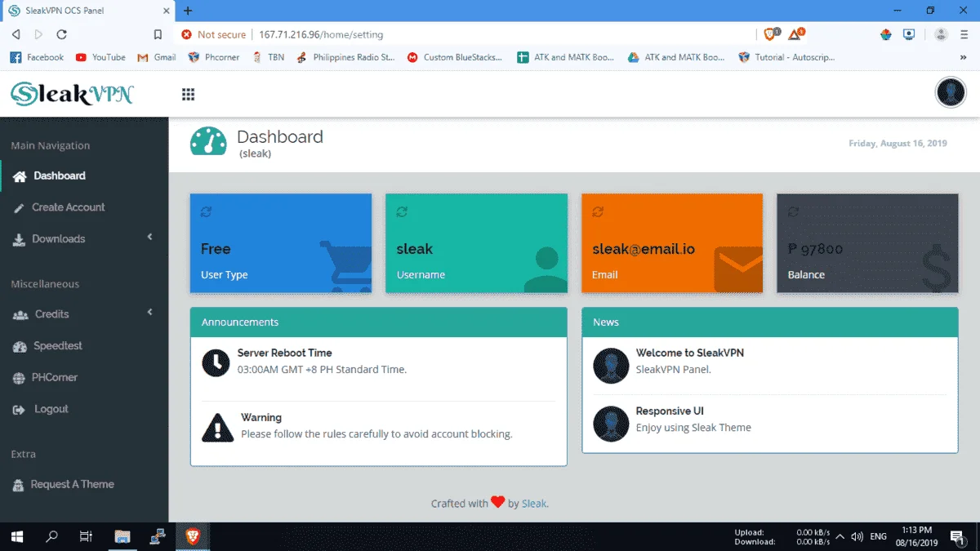Screen dimensions: 980x551
Task: Click the Sleak link in footer
Action: click(x=534, y=504)
